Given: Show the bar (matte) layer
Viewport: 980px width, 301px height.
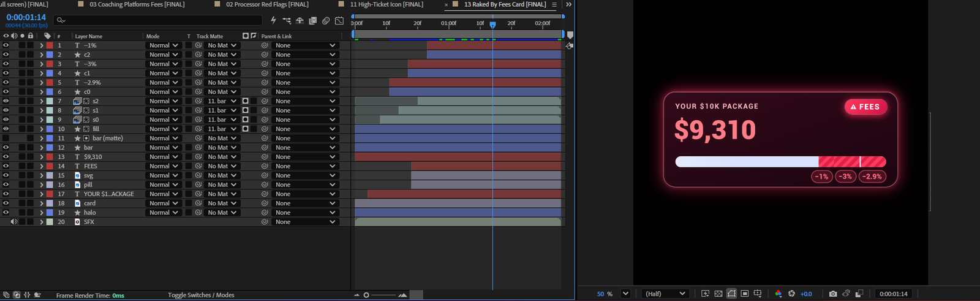Looking at the screenshot, I should 6,139.
